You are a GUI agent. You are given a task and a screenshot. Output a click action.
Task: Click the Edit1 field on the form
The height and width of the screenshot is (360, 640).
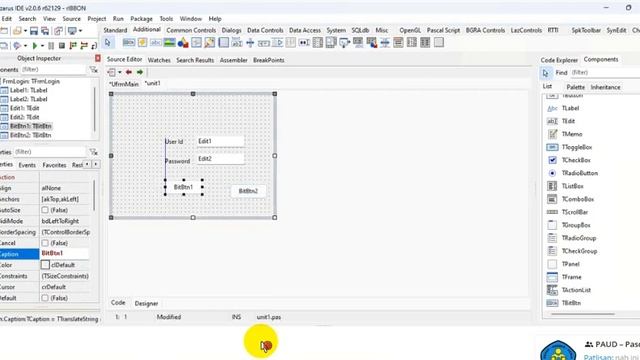point(220,141)
